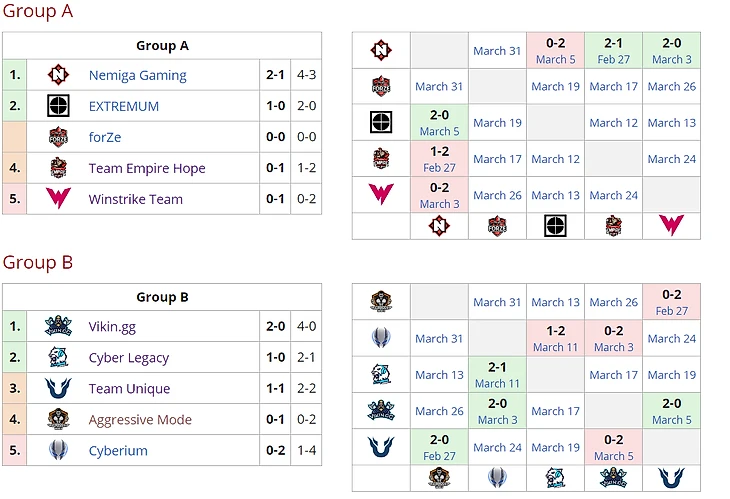Viewport: 730px width, 499px height.
Task: Open the Vikin.gg team link
Action: tap(111, 326)
